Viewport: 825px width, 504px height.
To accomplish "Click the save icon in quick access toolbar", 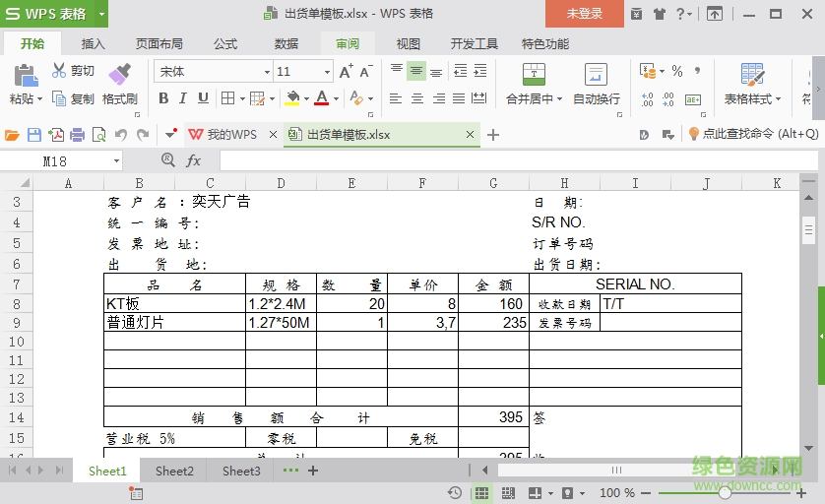I will [x=34, y=135].
